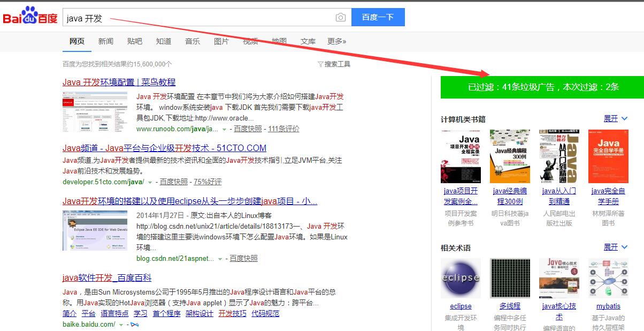Switch to the 视频 tab
Screen dimensions: 644x331
[x=250, y=41]
